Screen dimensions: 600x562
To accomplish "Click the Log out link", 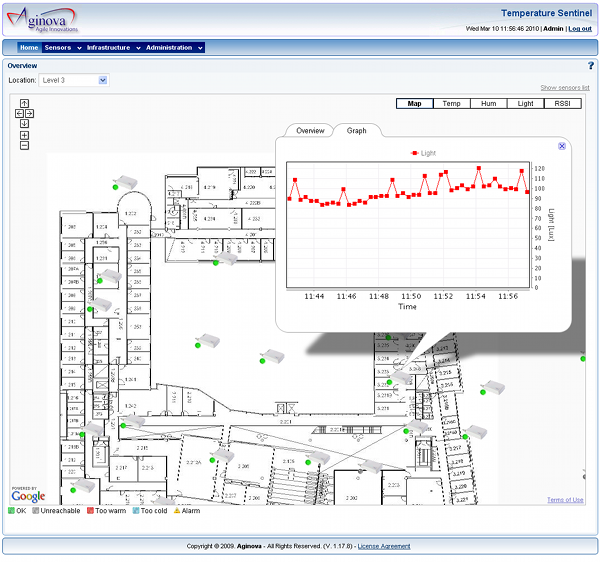I will 580,29.
